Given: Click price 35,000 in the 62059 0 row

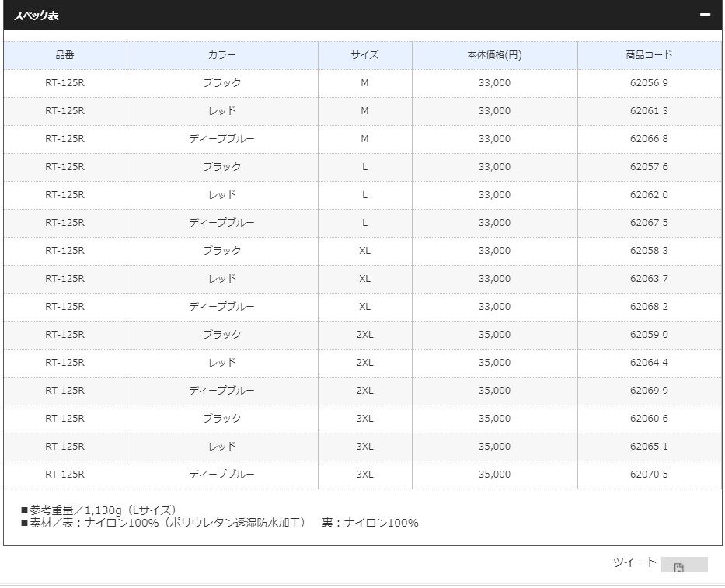Looking at the screenshot, I should click(x=495, y=335).
